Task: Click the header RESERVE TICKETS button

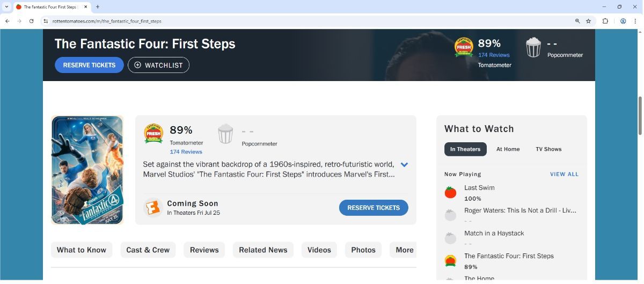Action: (89, 65)
